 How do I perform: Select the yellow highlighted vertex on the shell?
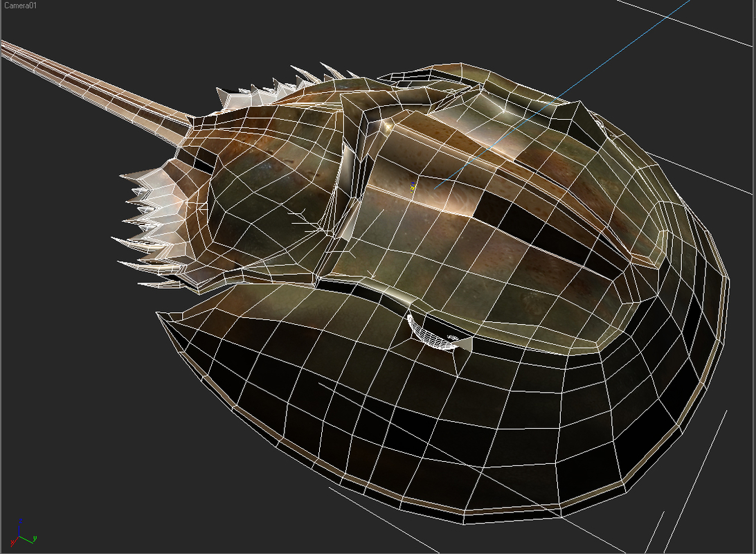[x=413, y=185]
